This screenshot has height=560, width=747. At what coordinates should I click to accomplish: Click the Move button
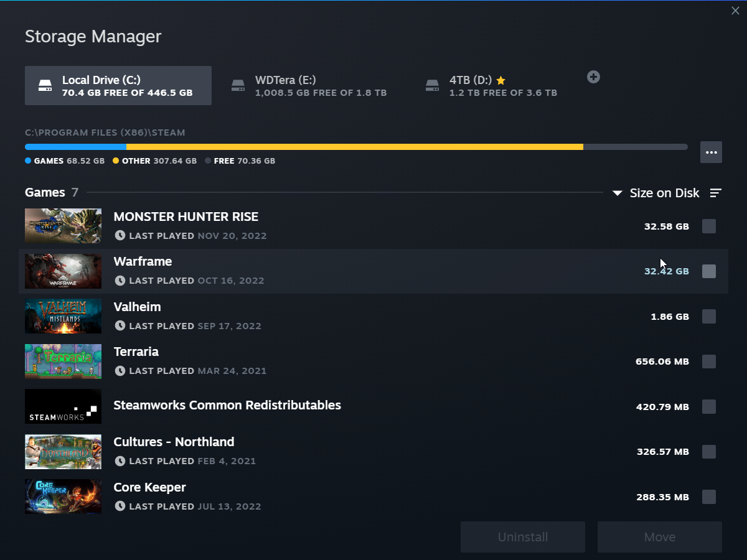(x=660, y=537)
